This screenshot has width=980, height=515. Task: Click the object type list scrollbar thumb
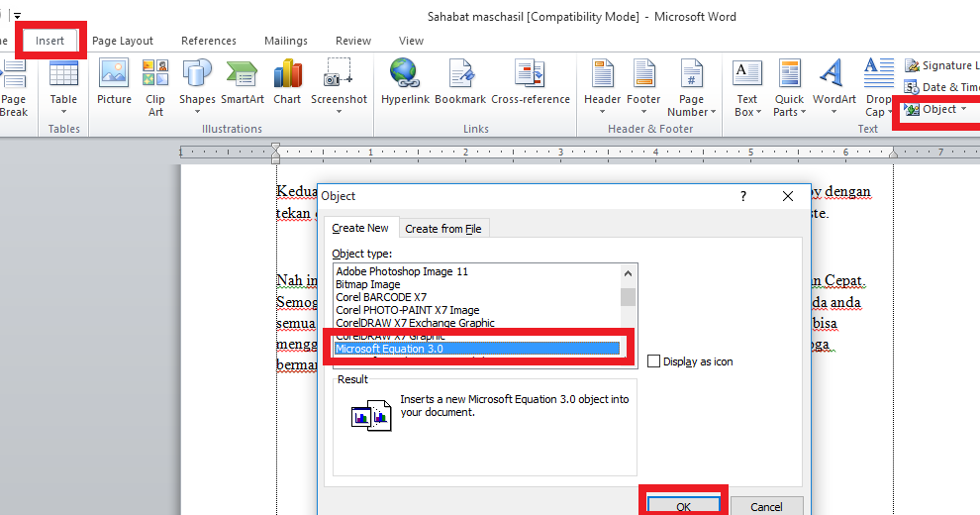point(629,297)
